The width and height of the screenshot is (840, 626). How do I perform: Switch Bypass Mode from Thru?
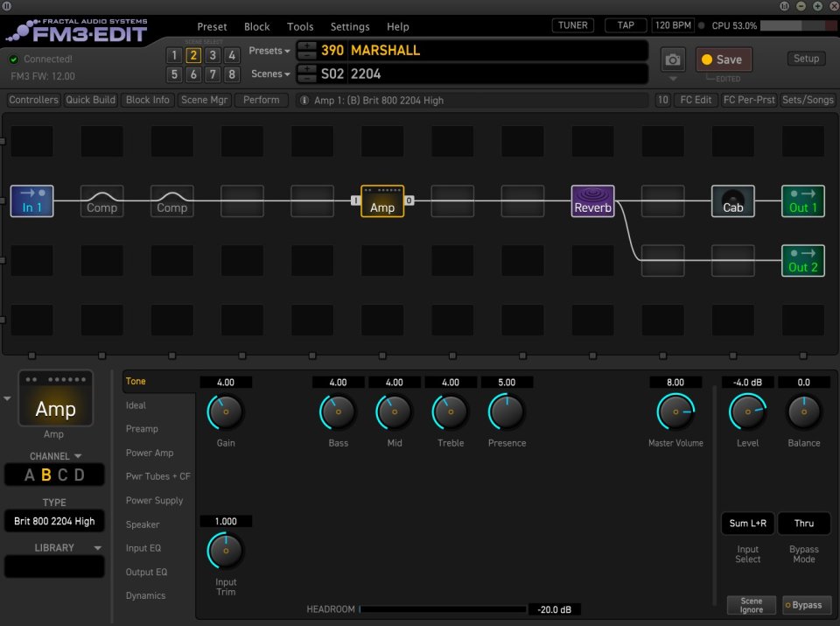(803, 523)
